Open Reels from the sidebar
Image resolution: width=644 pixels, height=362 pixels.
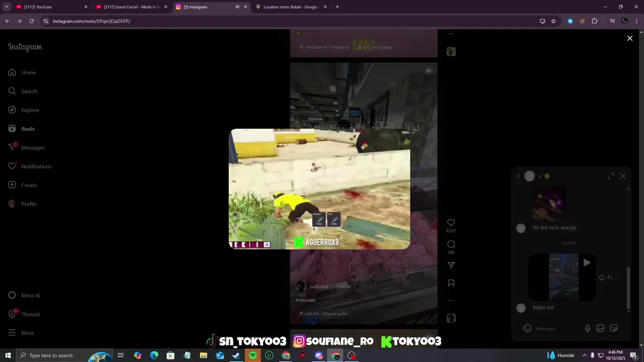pyautogui.click(x=22, y=129)
